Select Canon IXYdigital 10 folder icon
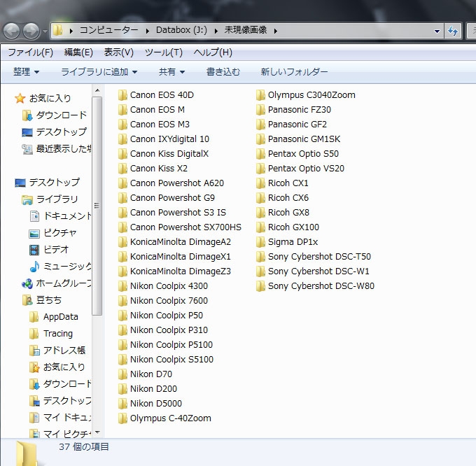The width and height of the screenshot is (476, 466). (x=122, y=139)
